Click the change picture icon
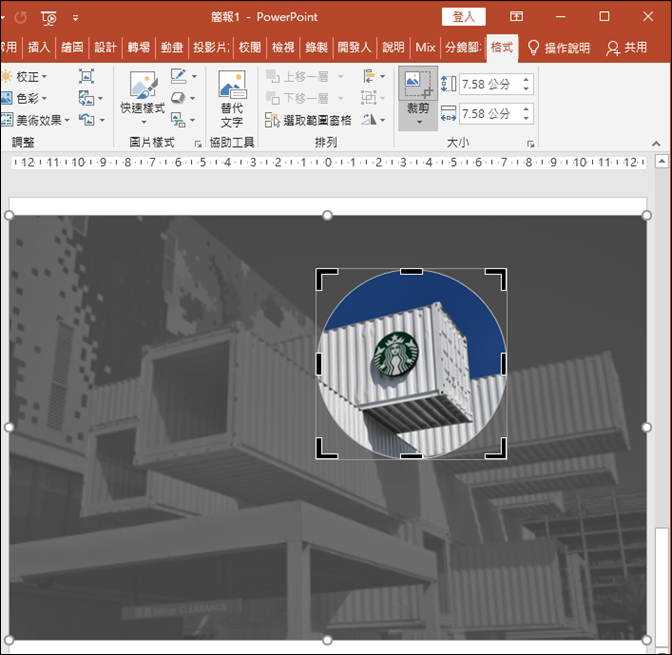This screenshot has height=655, width=672. tap(86, 98)
